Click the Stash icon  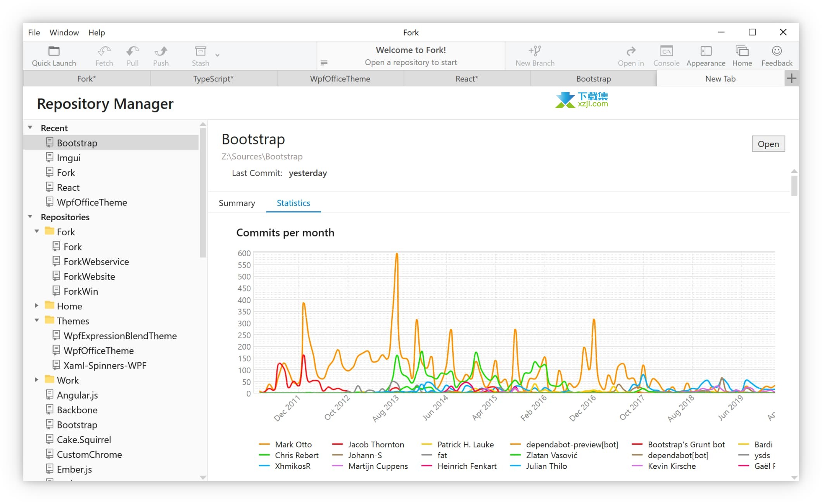point(200,51)
